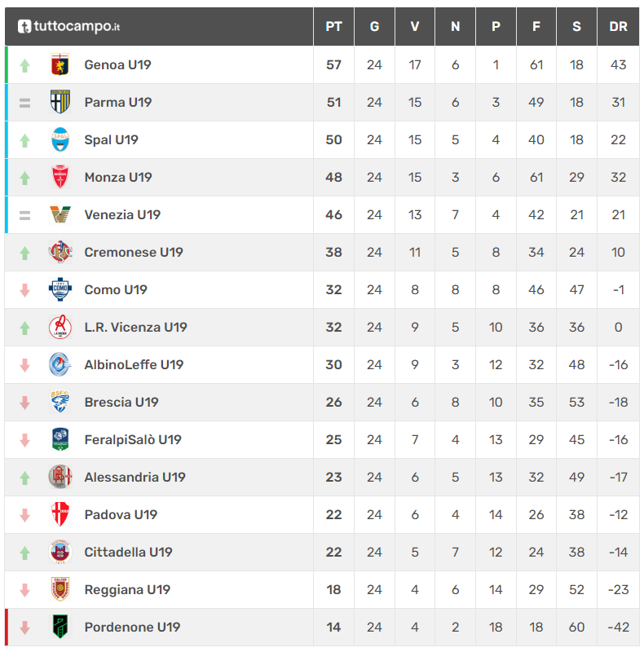The width and height of the screenshot is (644, 652).
Task: Select the Como U19 club badge
Action: pyautogui.click(x=60, y=289)
